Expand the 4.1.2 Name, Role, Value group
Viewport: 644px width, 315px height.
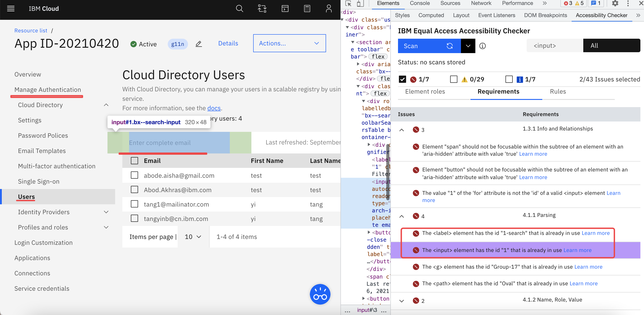(x=402, y=301)
